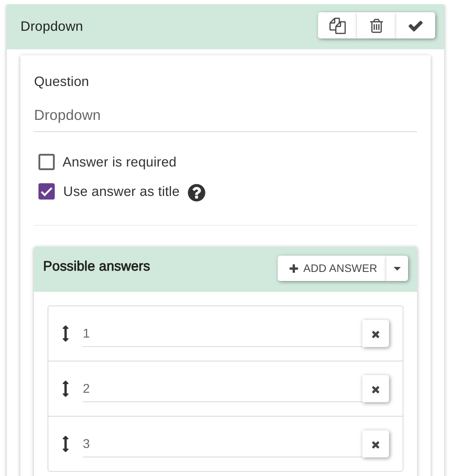Remove answer 1 with its X button
Image resolution: width=456 pixels, height=476 pixels.
(375, 334)
